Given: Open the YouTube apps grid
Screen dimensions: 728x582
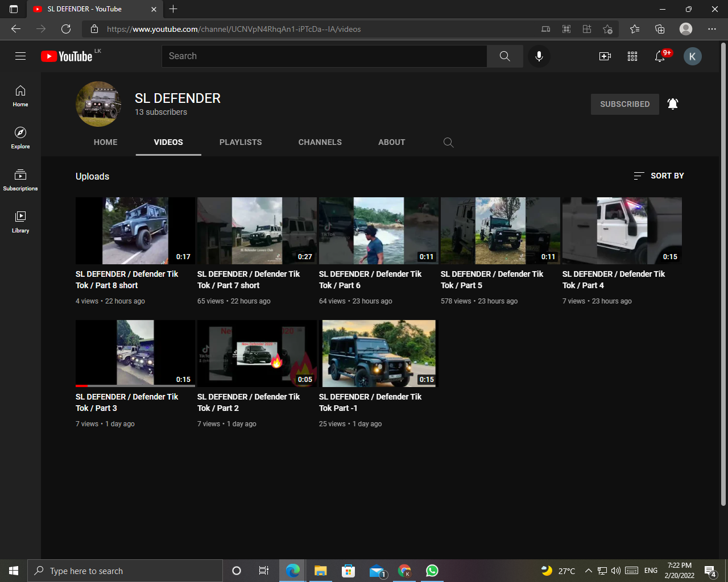Looking at the screenshot, I should pos(632,56).
